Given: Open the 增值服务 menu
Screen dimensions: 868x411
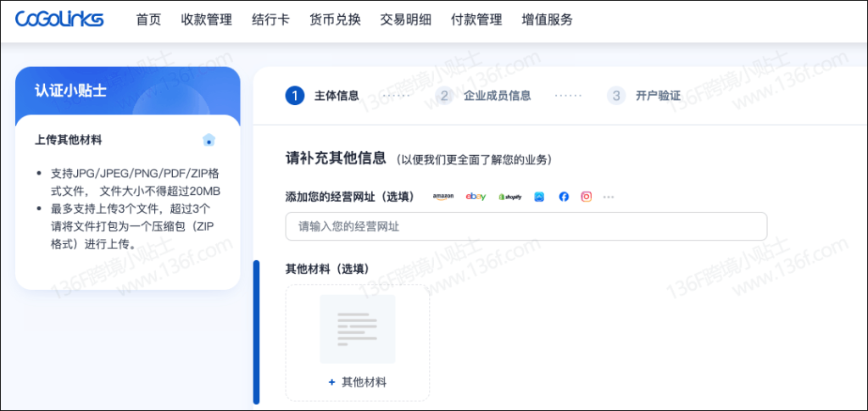Looking at the screenshot, I should [x=548, y=19].
